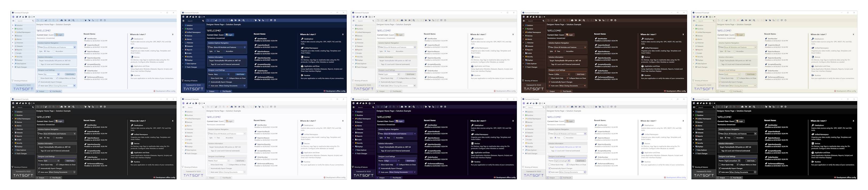
Task: Click Alarms icon in Sky theme window
Action: [x=16, y=39]
